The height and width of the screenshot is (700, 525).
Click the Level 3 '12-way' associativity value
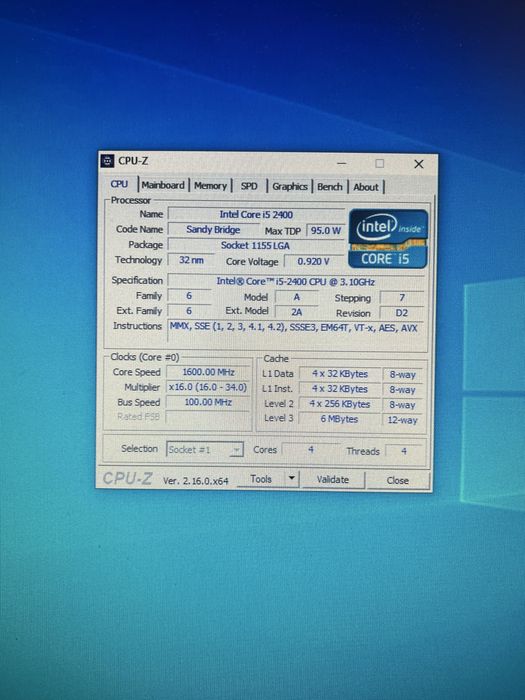coord(402,420)
